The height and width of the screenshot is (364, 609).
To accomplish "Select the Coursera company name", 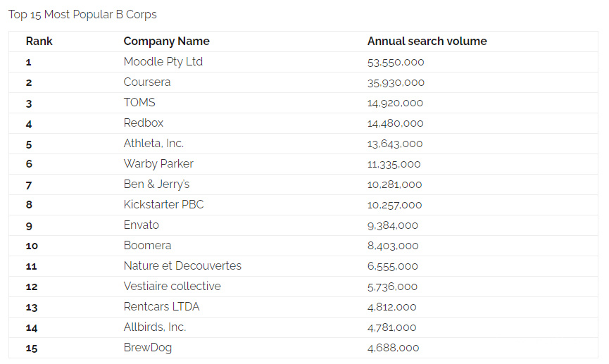I will coord(147,82).
